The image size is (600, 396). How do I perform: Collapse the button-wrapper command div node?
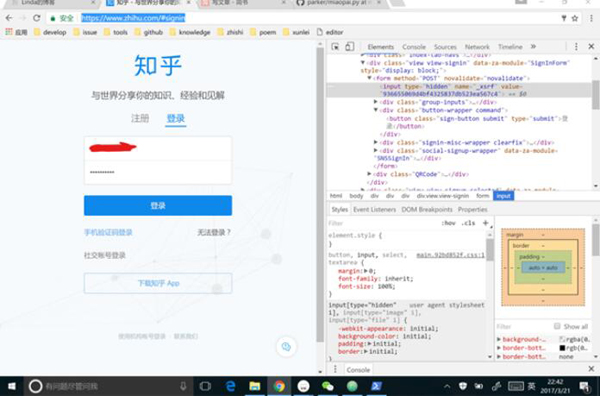(x=376, y=110)
